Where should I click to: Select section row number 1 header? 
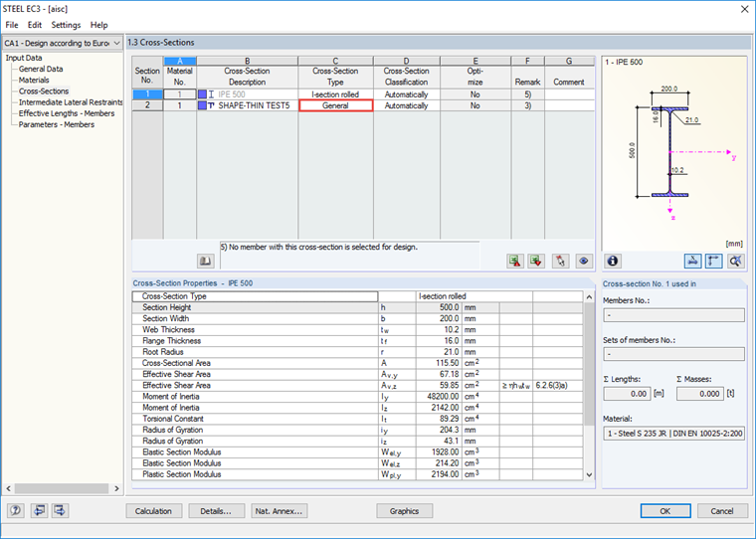click(147, 94)
